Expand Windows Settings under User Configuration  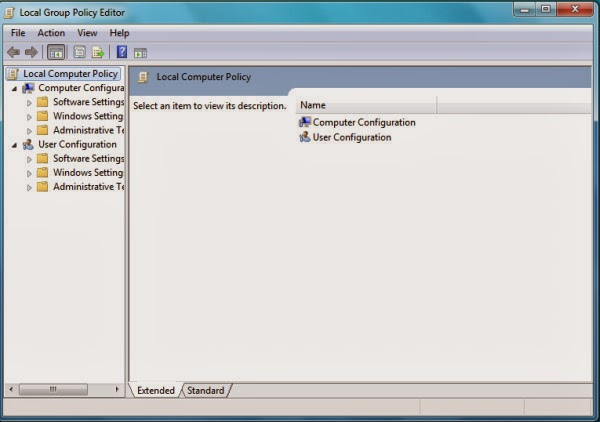tap(29, 174)
